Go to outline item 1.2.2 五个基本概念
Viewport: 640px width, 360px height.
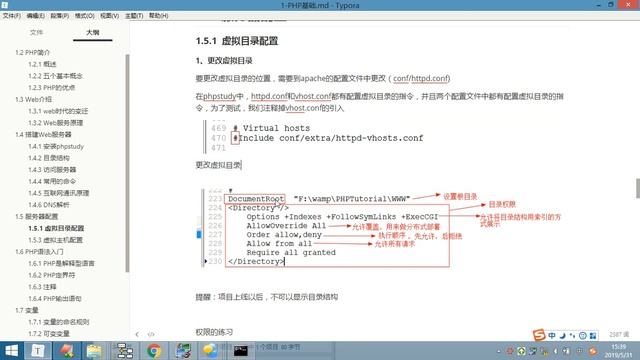[55, 76]
